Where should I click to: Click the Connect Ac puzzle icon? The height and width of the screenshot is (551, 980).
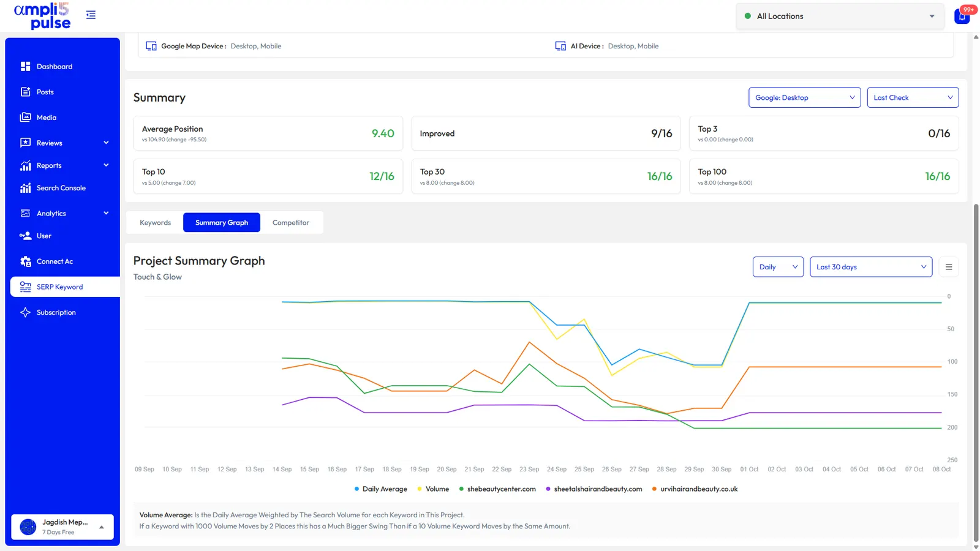[25, 261]
